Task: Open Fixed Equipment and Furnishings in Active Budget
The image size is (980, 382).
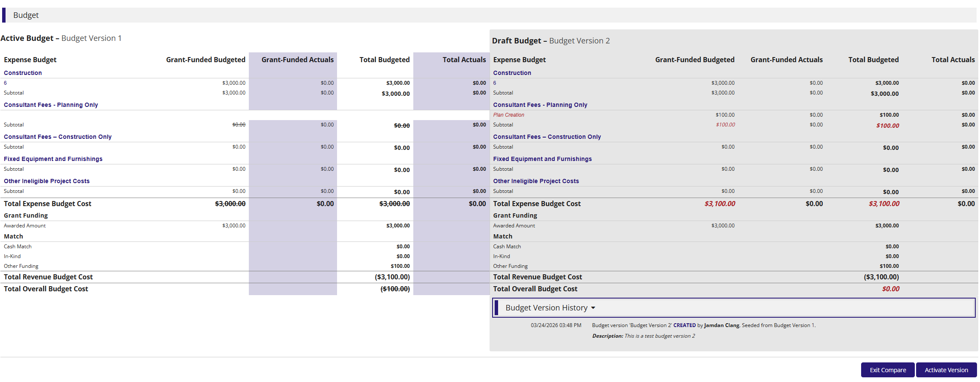Action: [x=53, y=159]
